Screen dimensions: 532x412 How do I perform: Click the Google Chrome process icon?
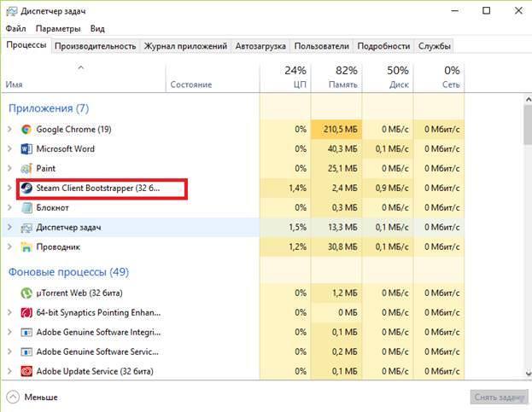[26, 130]
